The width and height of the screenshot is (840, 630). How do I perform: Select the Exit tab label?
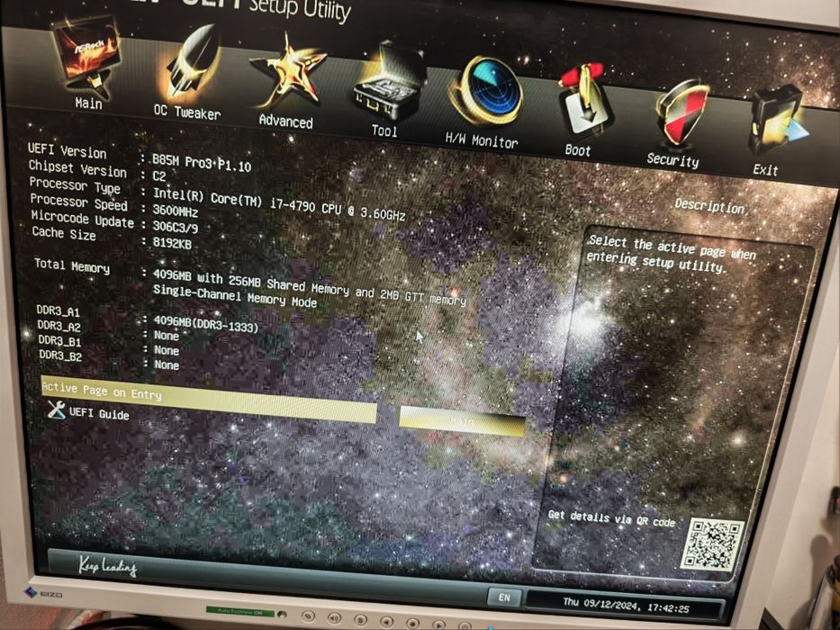pos(765,170)
